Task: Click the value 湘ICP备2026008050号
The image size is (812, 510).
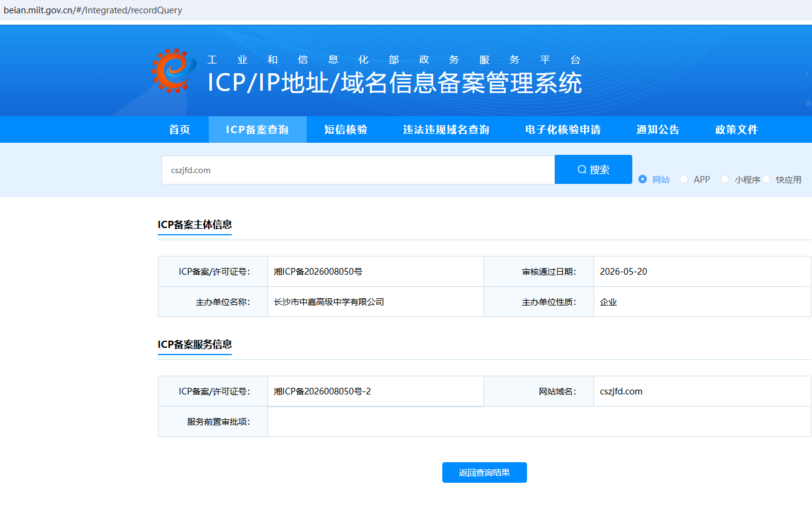Action: [318, 272]
